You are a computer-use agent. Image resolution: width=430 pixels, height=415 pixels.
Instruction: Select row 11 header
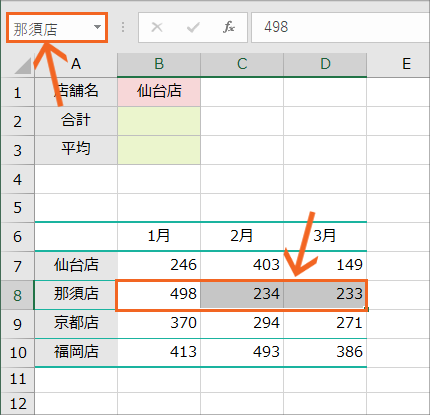(18, 379)
